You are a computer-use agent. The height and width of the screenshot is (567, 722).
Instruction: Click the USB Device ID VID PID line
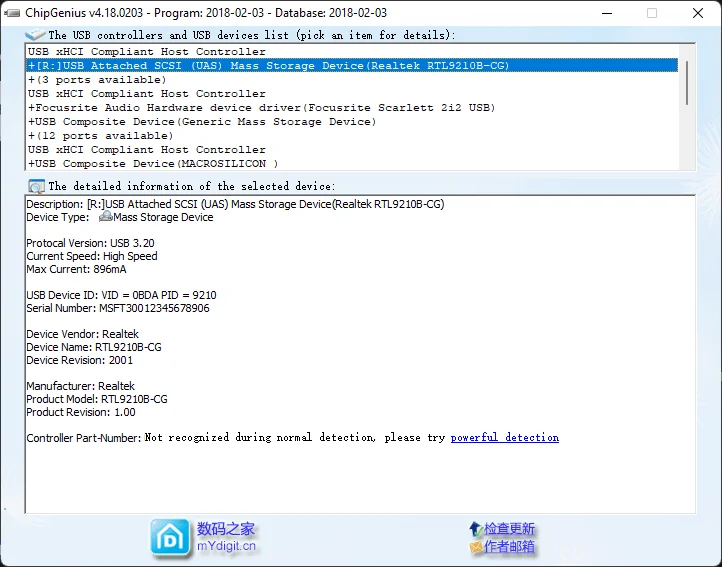click(121, 295)
